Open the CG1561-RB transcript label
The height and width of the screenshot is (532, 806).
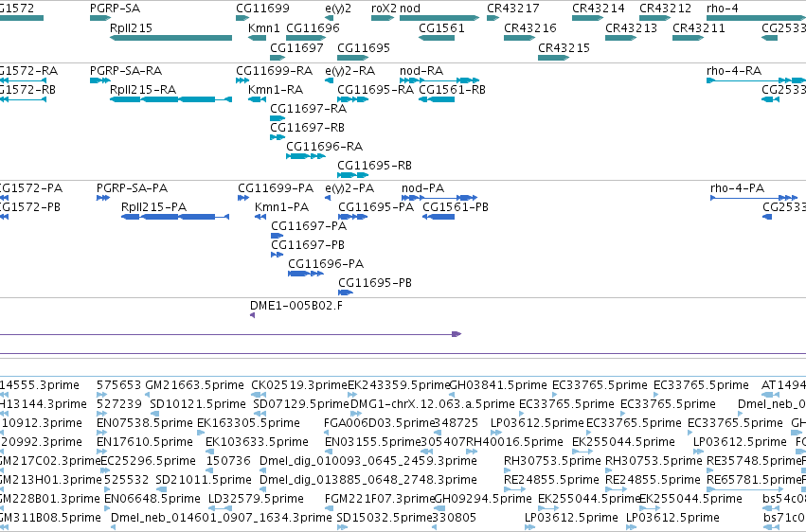coord(453,89)
